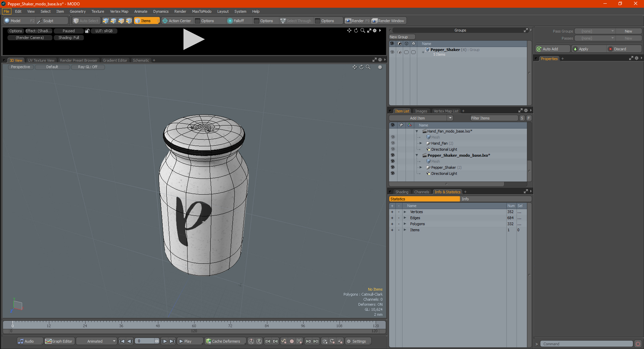Click the current frame input field
This screenshot has width=644, height=349.
145,341
